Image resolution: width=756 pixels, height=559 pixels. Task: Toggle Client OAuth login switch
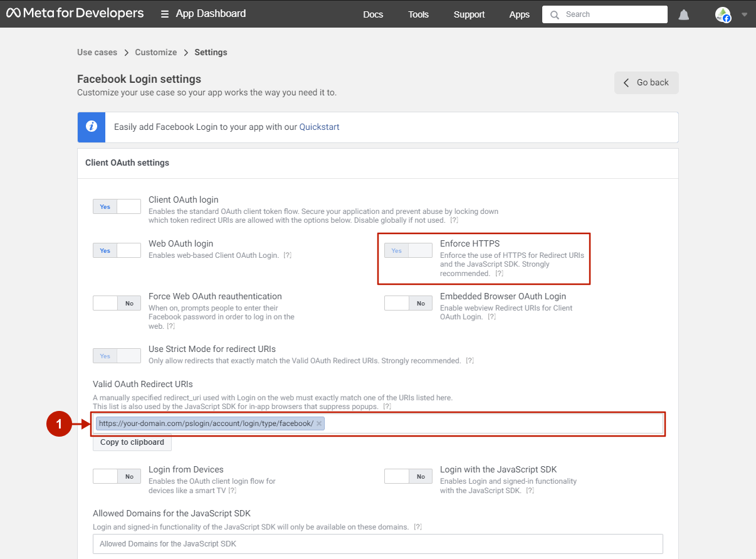117,206
